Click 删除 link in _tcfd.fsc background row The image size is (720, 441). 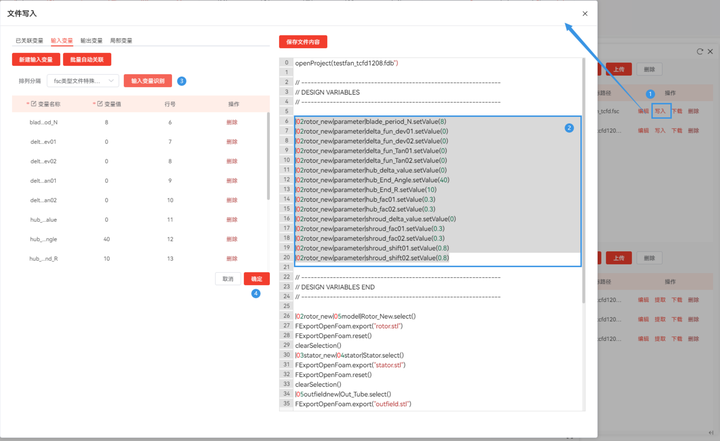coord(693,111)
